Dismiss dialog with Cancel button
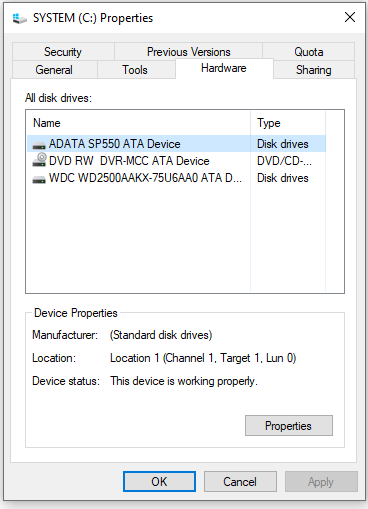Screen dimensions: 368x509 [240, 482]
